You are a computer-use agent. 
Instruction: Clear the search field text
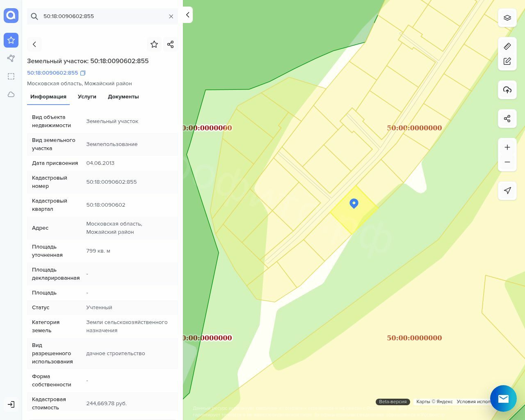[x=171, y=16]
